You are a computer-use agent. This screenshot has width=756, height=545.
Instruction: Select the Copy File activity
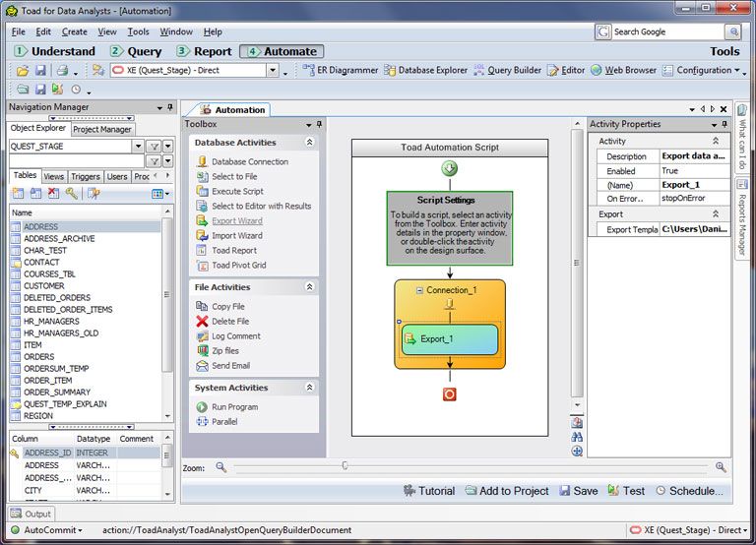coord(220,307)
